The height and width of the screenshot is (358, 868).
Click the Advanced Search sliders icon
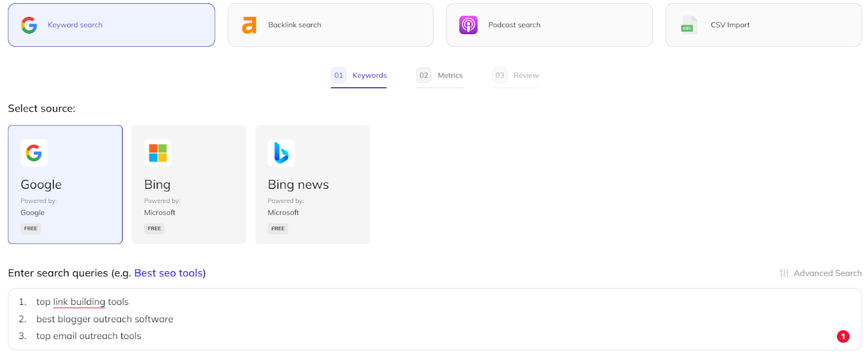(x=784, y=273)
